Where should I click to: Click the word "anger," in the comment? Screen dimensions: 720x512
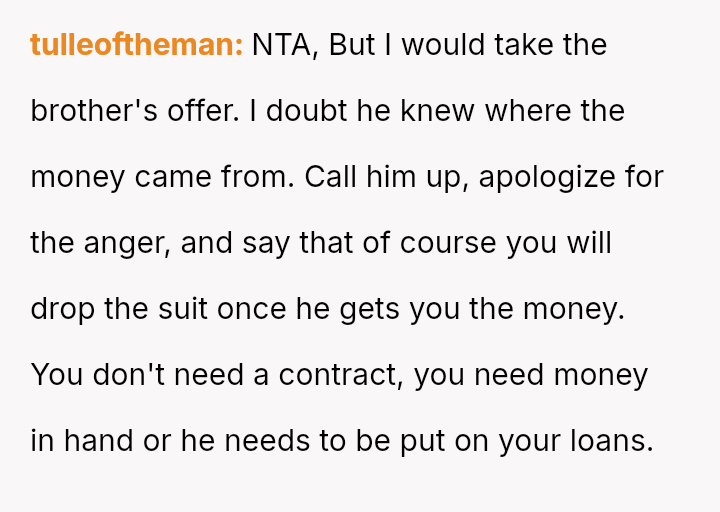tap(127, 244)
